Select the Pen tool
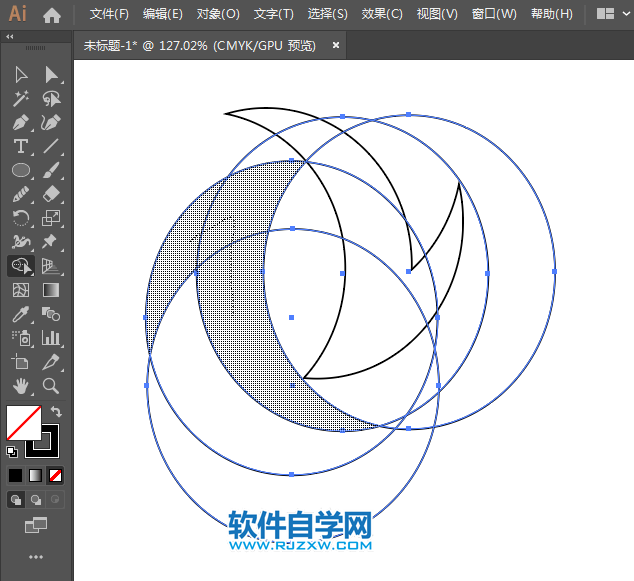 point(21,123)
